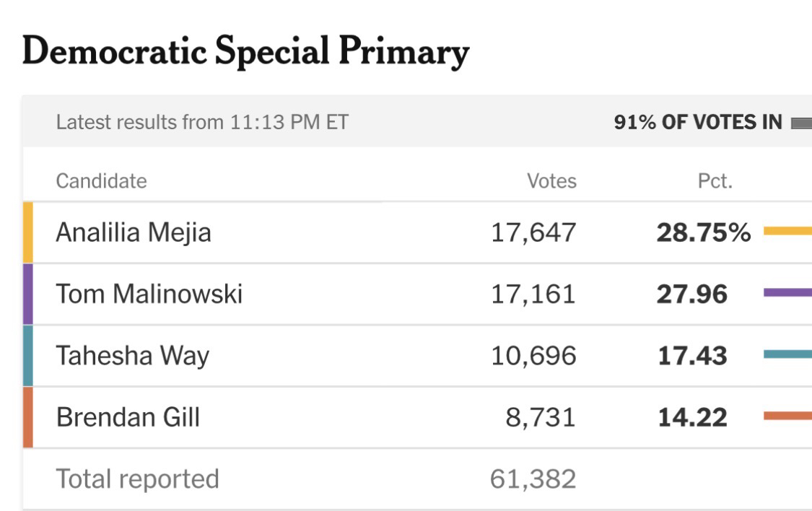This screenshot has width=812, height=511.
Task: Click the Total reported row label
Action: (x=137, y=479)
